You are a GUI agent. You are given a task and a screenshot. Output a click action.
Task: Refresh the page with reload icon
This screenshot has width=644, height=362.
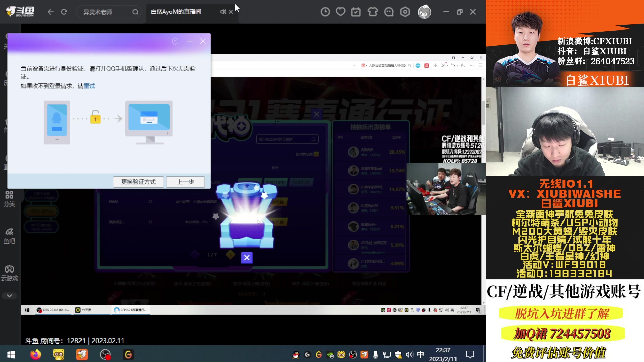point(64,12)
